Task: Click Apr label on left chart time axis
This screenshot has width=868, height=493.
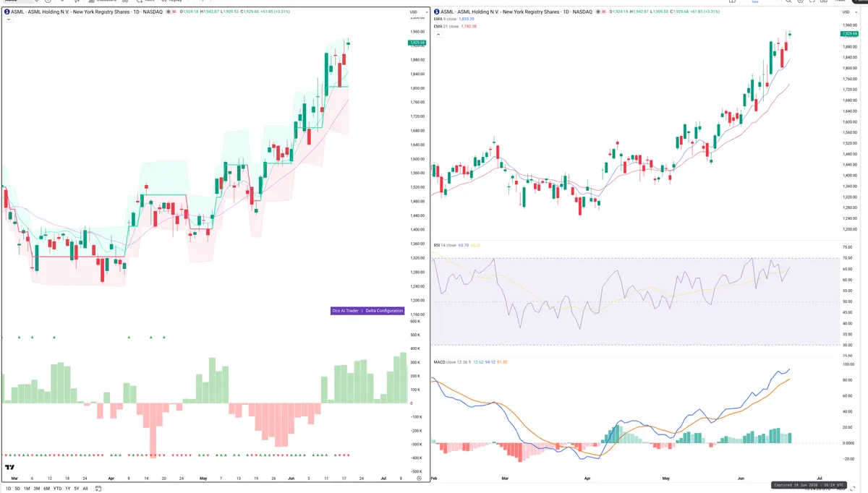Action: 111,478
